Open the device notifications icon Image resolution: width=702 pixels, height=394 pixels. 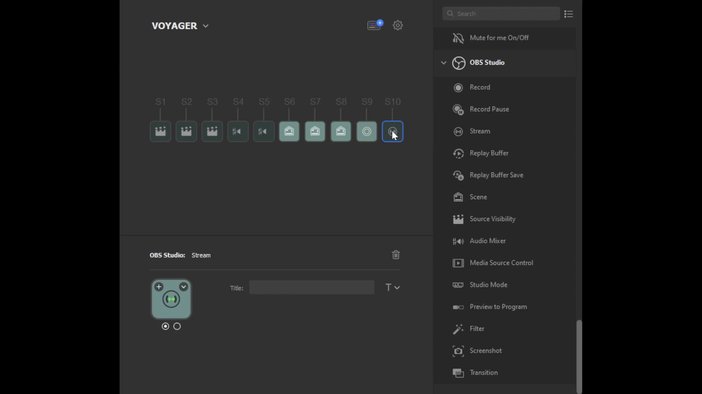point(375,25)
